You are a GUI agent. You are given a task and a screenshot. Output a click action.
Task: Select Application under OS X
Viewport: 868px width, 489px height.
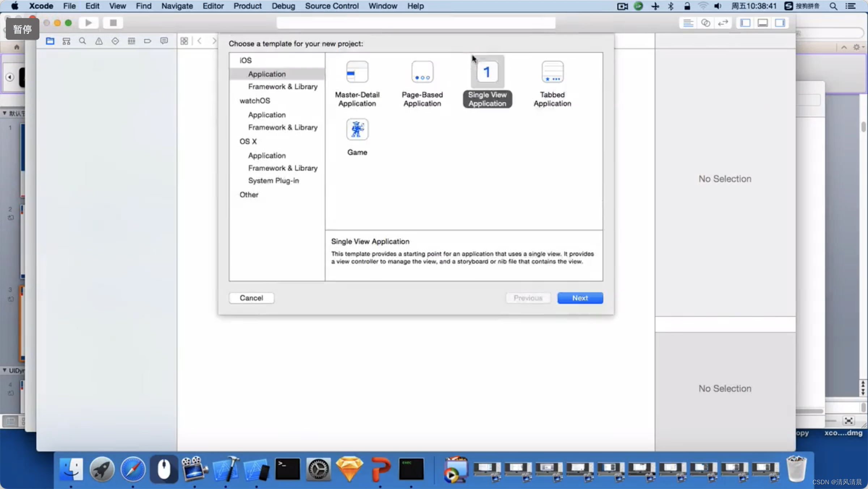267,156
